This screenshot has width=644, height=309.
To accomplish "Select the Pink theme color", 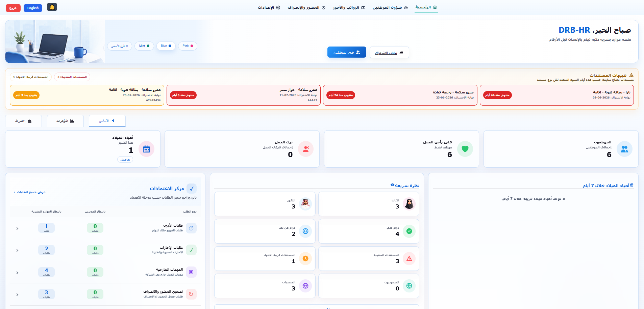I will 188,46.
